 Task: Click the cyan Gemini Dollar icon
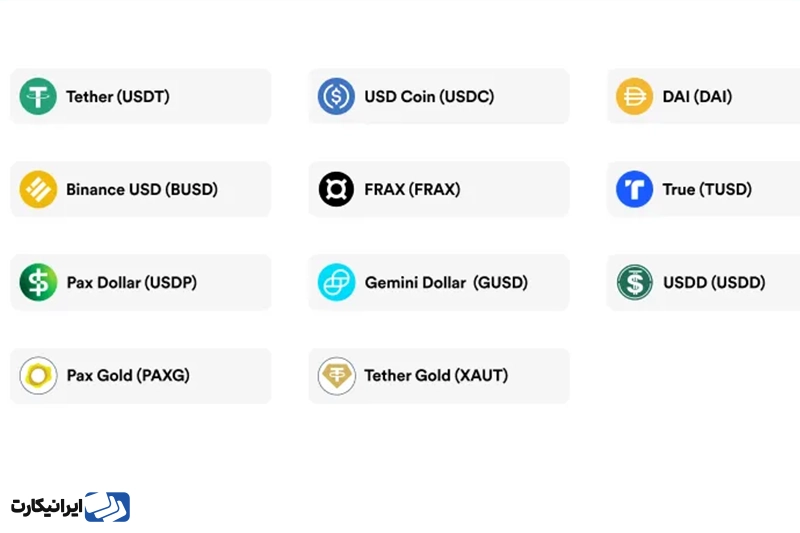(336, 282)
